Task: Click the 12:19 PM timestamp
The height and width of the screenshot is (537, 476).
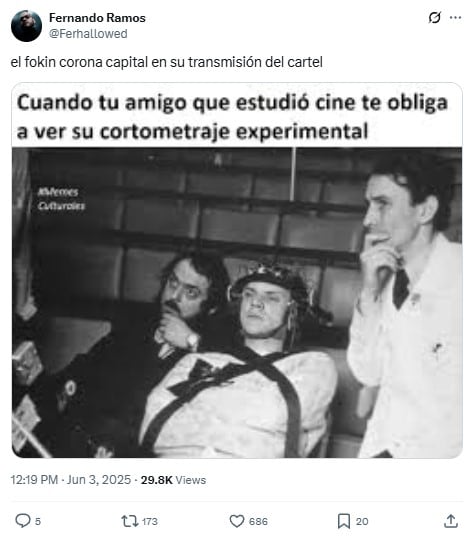Action: (34, 480)
